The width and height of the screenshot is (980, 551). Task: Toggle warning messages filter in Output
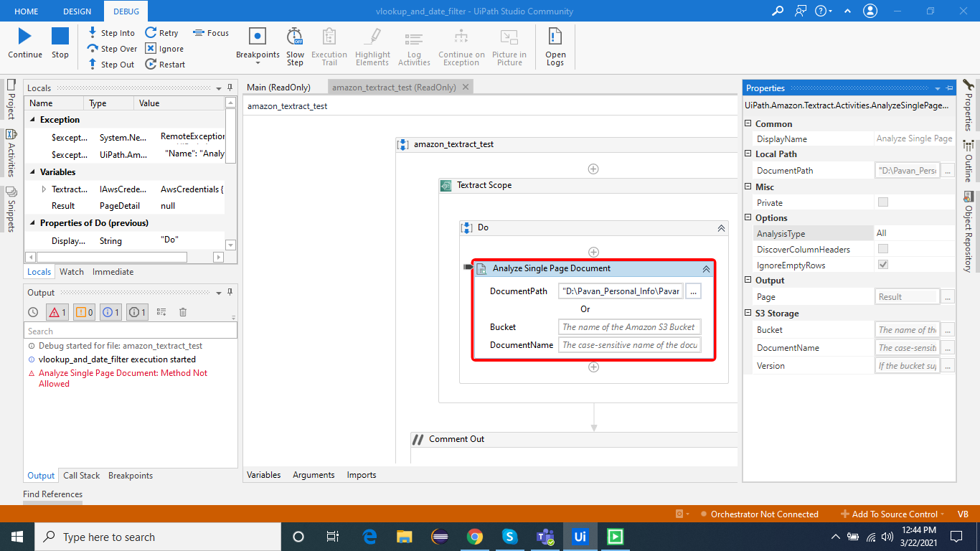tap(84, 312)
